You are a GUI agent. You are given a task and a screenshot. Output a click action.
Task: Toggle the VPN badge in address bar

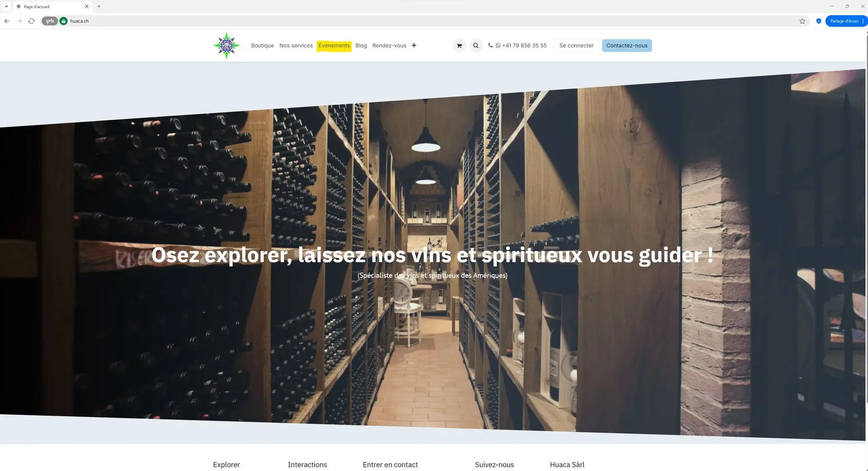(50, 21)
